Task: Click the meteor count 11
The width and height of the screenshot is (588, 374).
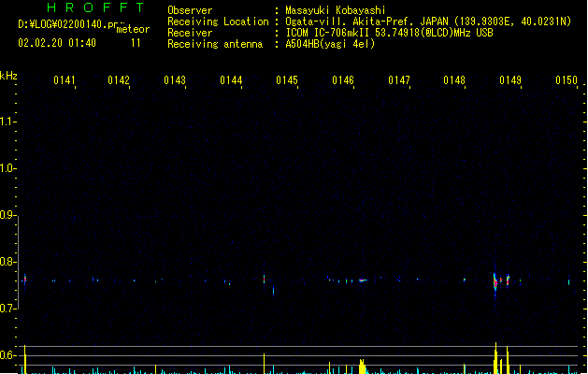Action: pos(136,43)
